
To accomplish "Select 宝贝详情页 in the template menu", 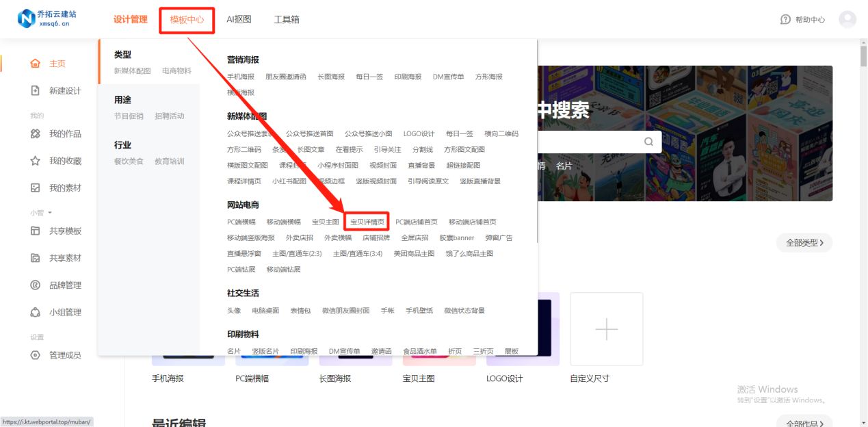I will pos(368,221).
